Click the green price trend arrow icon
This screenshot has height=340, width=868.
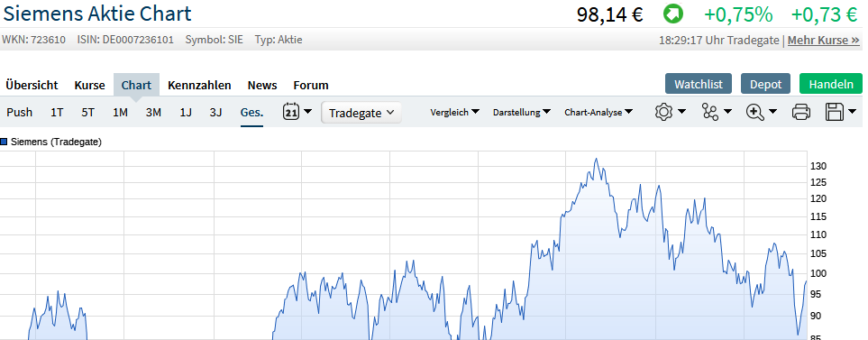tap(673, 14)
